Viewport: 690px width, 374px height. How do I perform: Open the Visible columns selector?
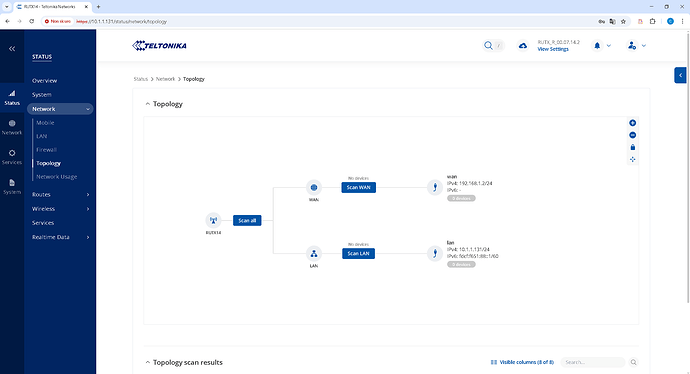click(522, 362)
